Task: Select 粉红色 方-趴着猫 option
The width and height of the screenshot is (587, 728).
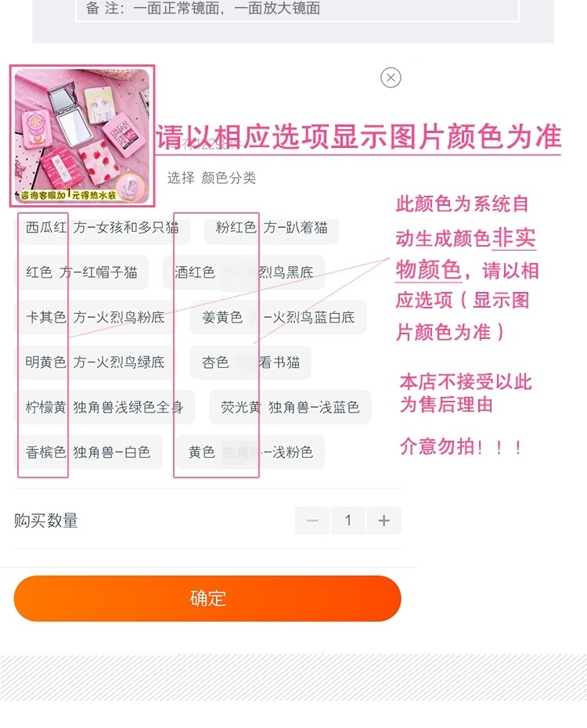Action: coord(272,228)
